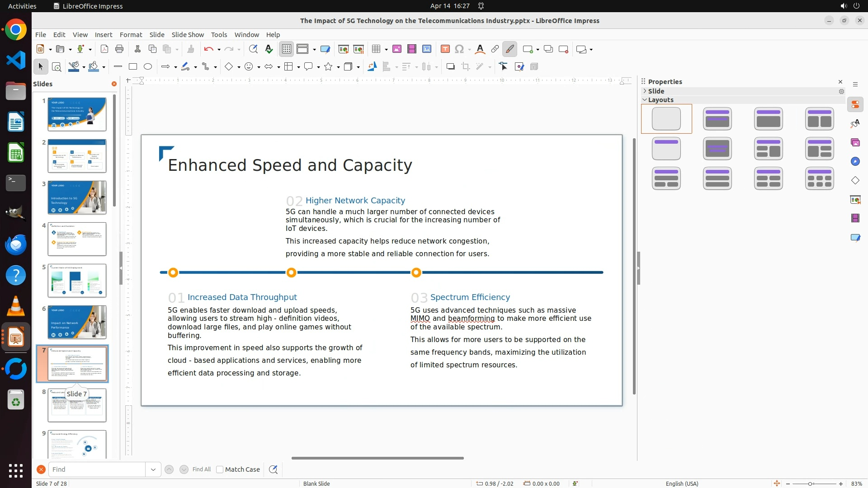Select slide 5 thumbnail in Slides panel

coord(77,281)
